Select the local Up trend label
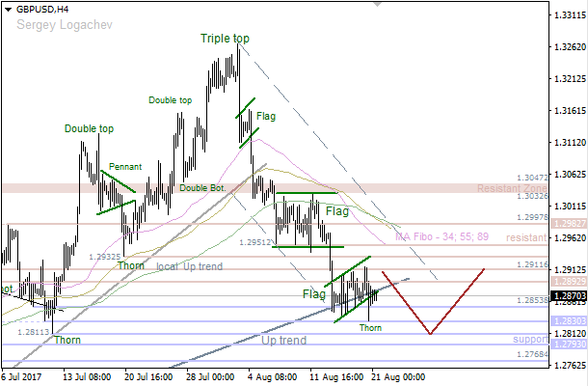 click(x=189, y=265)
